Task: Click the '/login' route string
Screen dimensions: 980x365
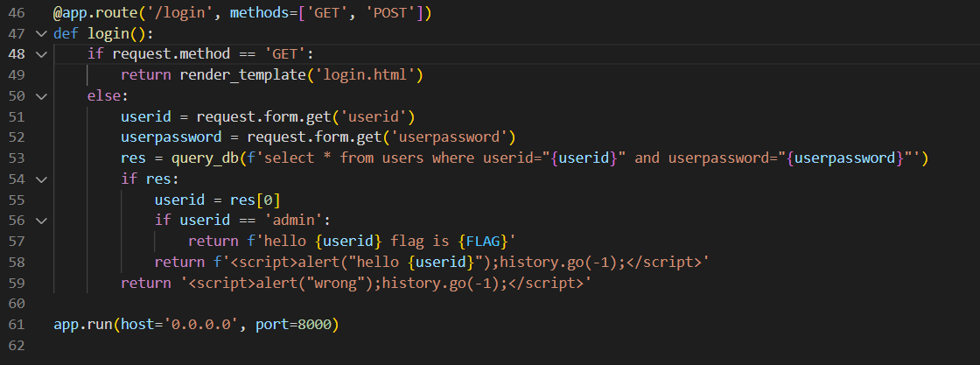Action: (179, 12)
